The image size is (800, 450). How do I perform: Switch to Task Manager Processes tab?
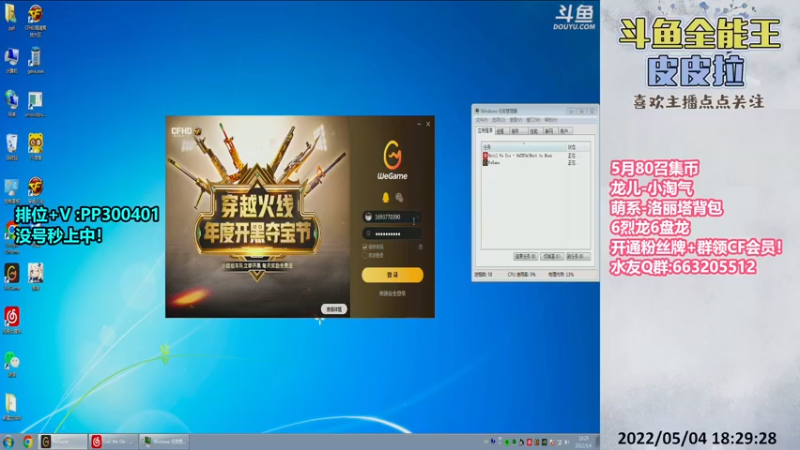(501, 131)
